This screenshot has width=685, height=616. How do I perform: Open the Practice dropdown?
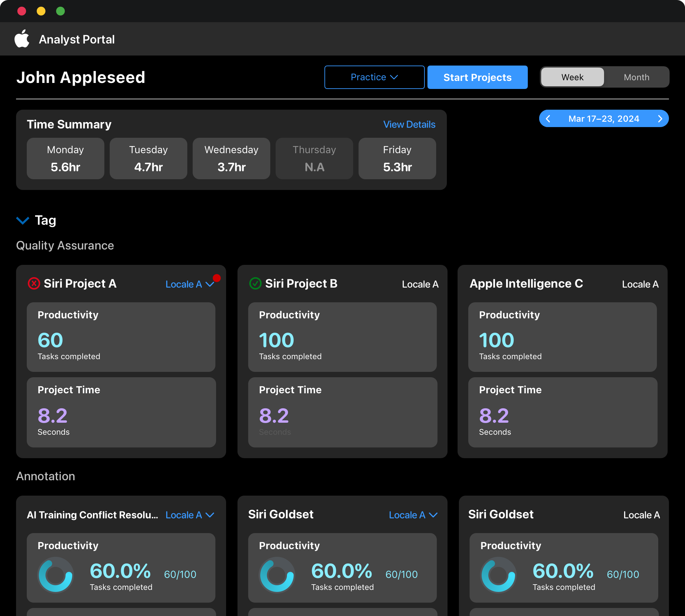(374, 77)
